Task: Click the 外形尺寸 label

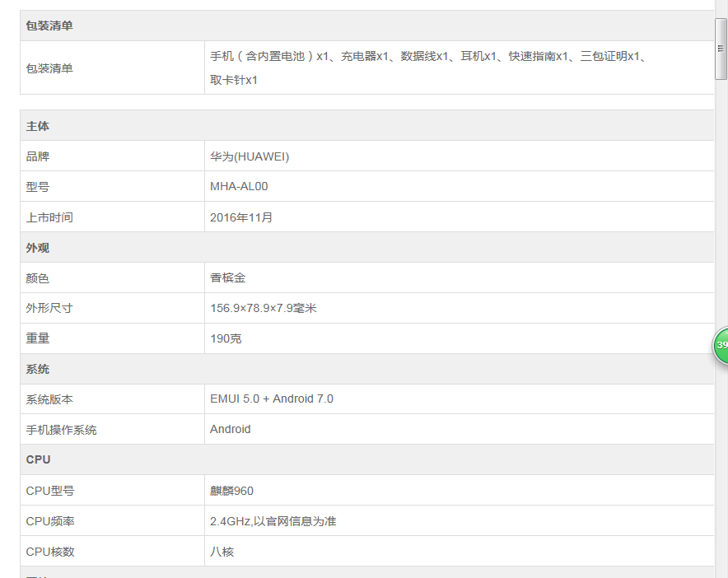Action: (x=49, y=308)
